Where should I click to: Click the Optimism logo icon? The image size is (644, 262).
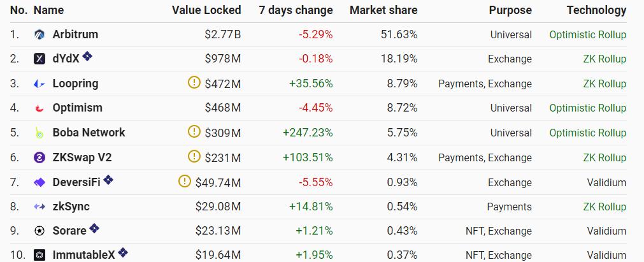pyautogui.click(x=39, y=108)
